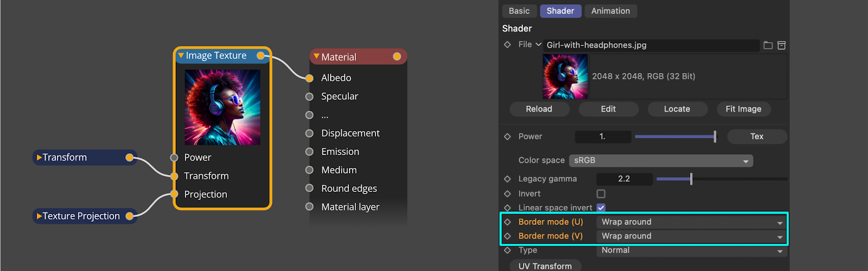Open the Border mode (U) dropdown
This screenshot has width=868, height=271.
(x=691, y=222)
